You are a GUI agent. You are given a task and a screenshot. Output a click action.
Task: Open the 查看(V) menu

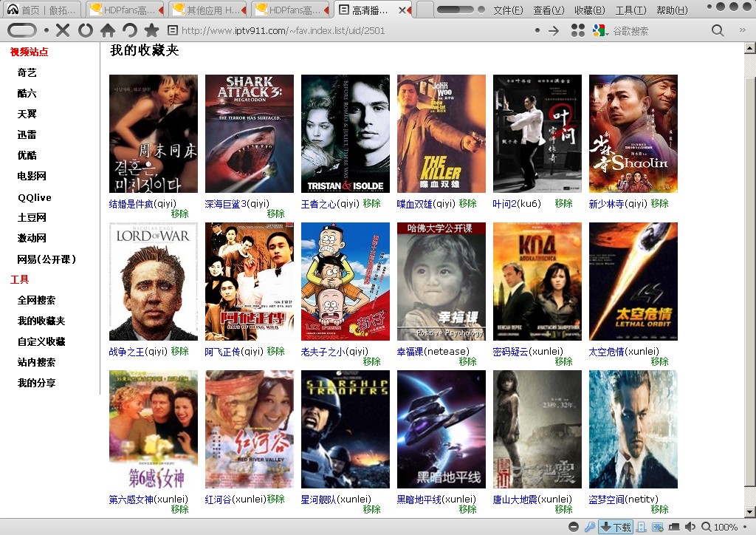549,10
